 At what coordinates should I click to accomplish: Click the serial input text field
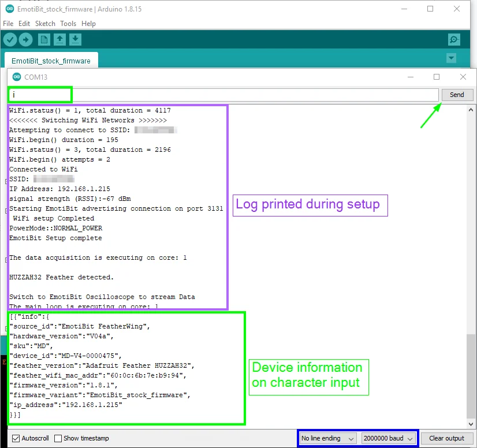pyautogui.click(x=223, y=95)
